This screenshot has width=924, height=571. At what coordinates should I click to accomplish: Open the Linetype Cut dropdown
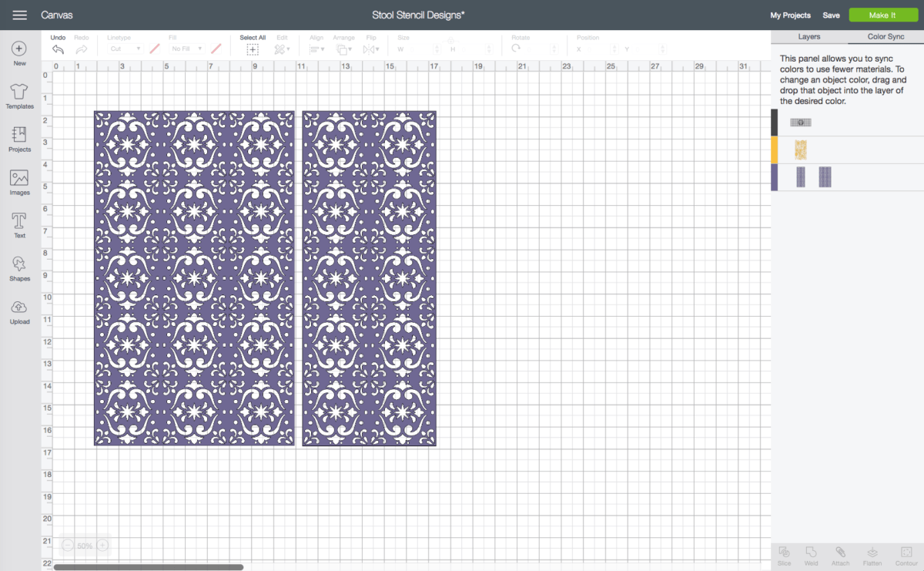click(x=126, y=49)
